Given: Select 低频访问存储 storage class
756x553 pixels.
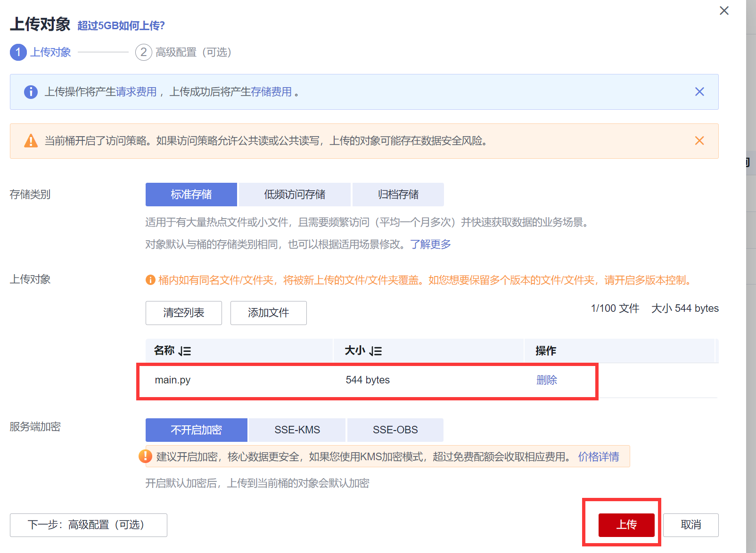Looking at the screenshot, I should pos(295,195).
